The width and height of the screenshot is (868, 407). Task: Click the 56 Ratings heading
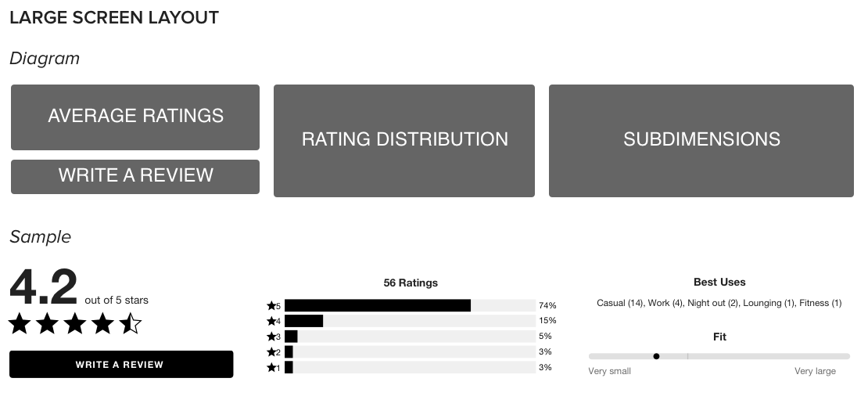click(411, 283)
